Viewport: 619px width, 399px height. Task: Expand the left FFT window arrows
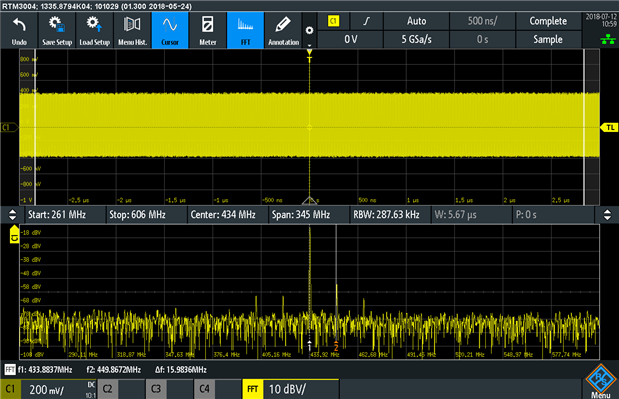(13, 215)
